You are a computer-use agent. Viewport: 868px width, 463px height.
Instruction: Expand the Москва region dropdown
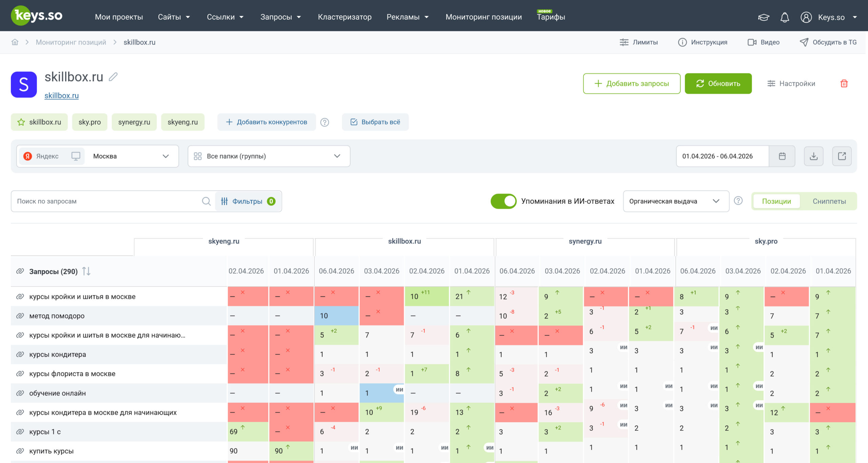click(x=131, y=156)
